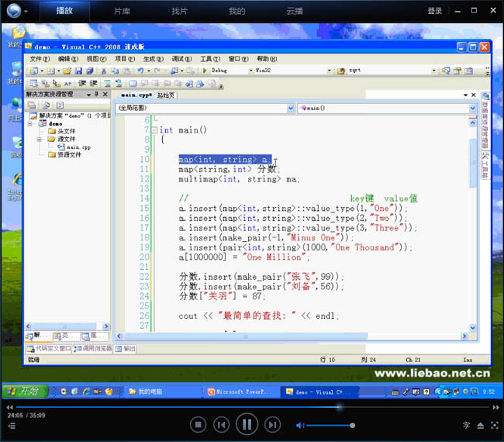This screenshot has width=504, height=442.
Task: Skip to the next video
Action: 272,424
